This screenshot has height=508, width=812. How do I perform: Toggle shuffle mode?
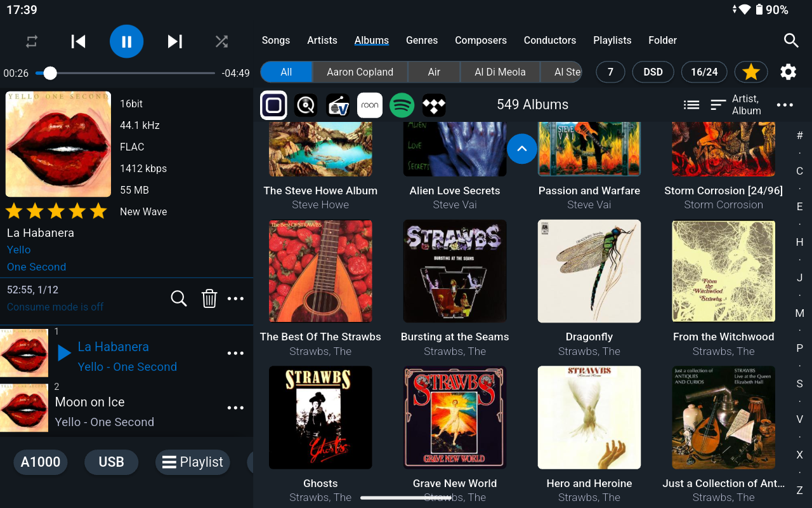[x=221, y=42]
